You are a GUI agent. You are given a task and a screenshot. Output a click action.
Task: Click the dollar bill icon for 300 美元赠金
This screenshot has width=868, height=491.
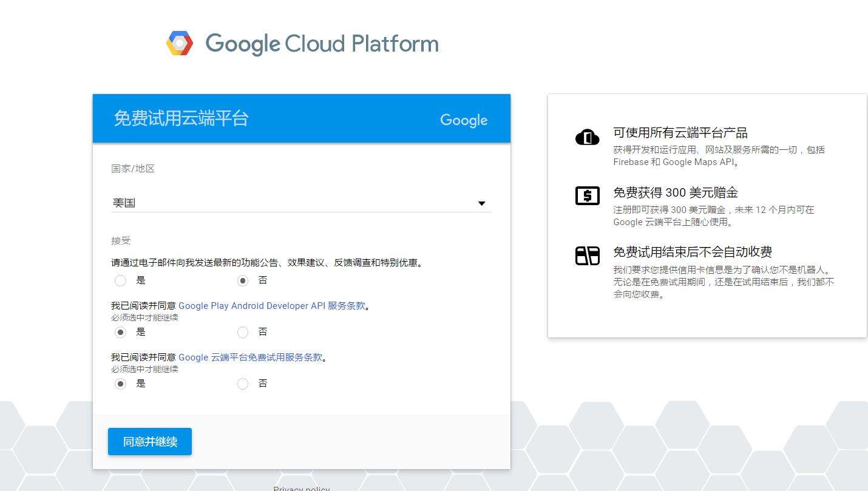587,195
